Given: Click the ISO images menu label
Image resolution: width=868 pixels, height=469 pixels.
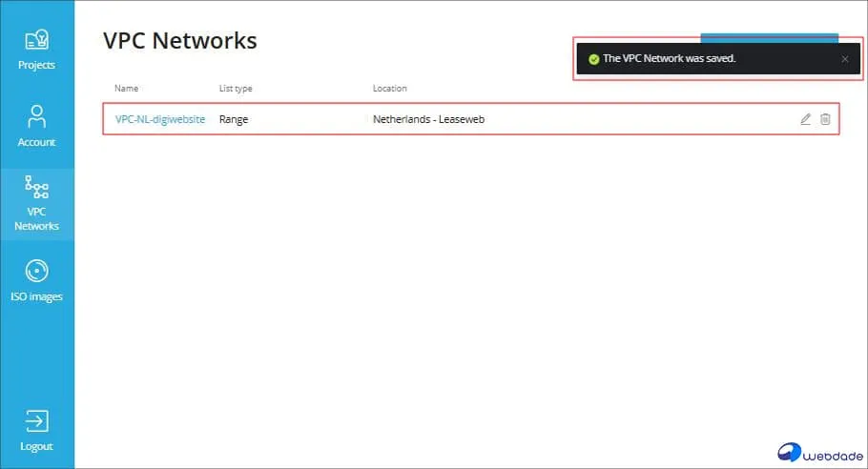Looking at the screenshot, I should [36, 296].
